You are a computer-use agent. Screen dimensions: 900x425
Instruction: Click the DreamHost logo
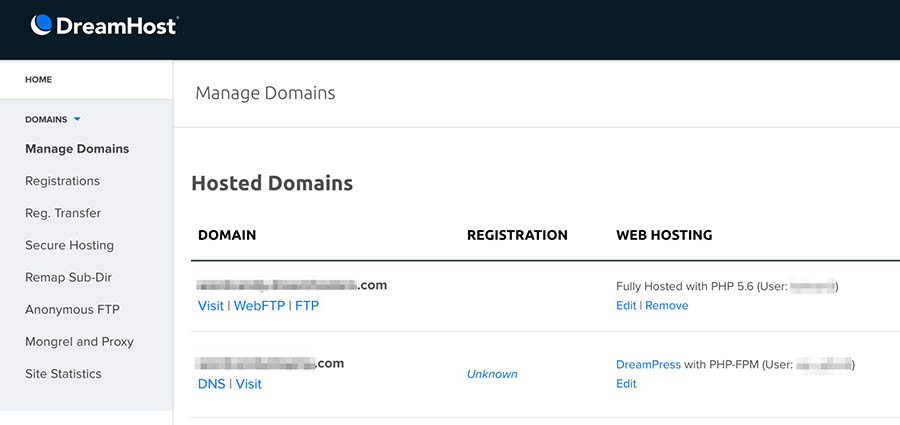pos(104,25)
